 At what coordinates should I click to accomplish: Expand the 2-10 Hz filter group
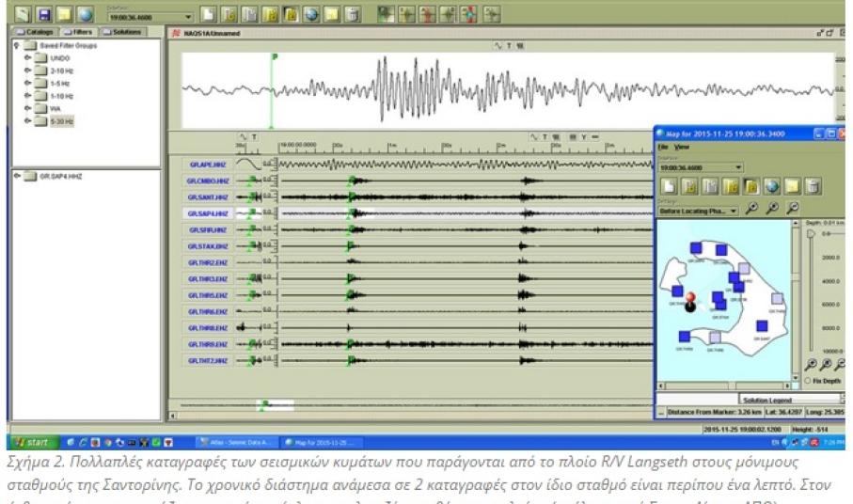[28, 70]
